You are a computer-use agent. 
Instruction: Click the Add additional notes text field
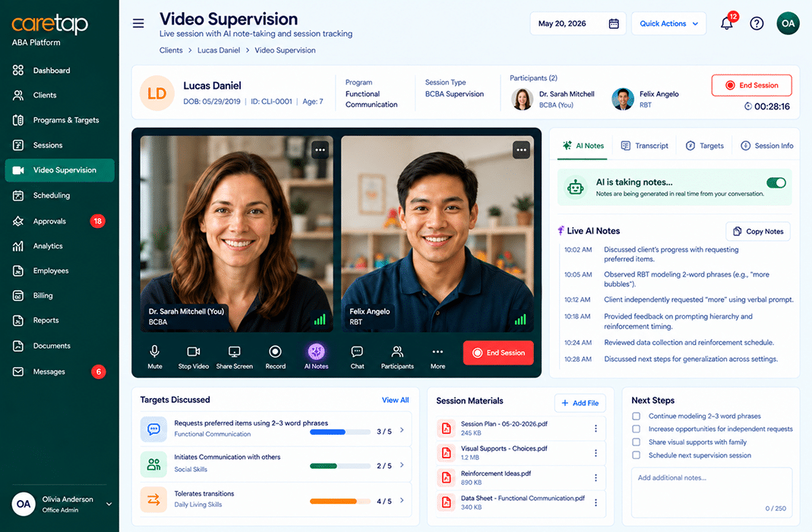tap(712, 492)
